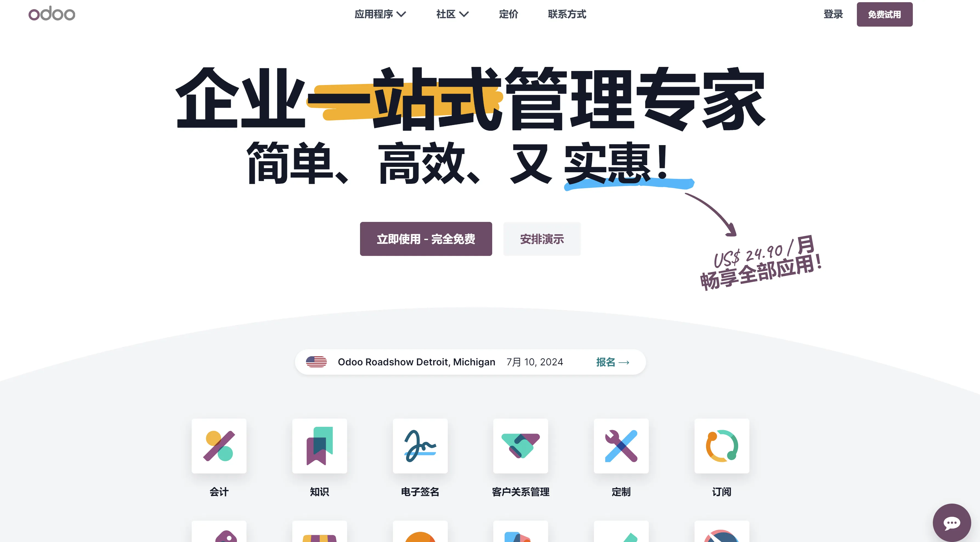Viewport: 980px width, 542px height.
Task: Open the 订阅 subscriptions app icon
Action: click(721, 446)
